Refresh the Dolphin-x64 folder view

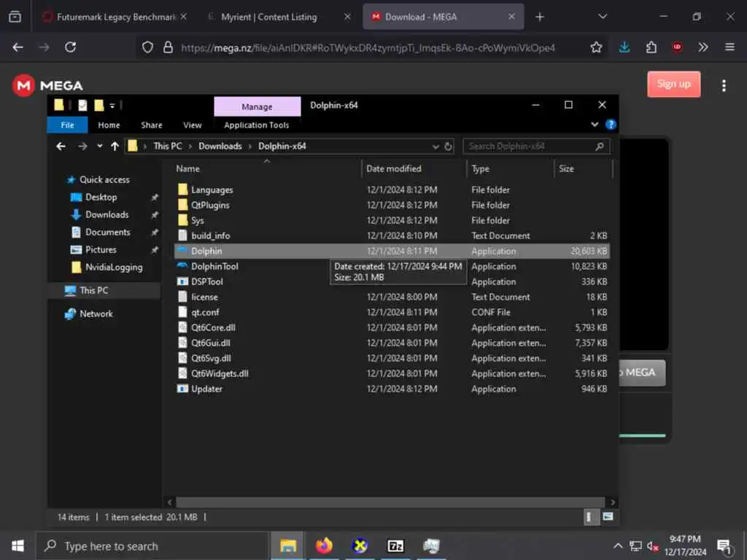[448, 146]
